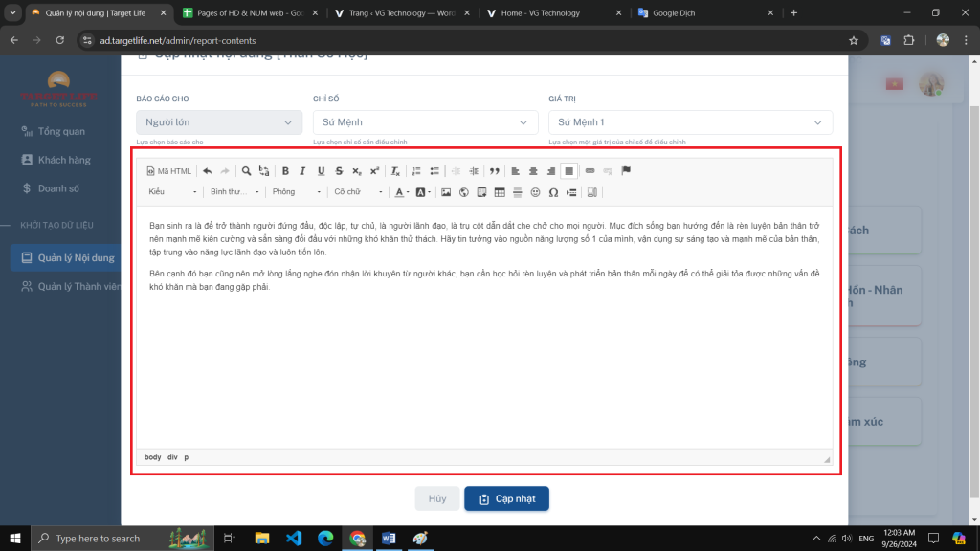Open Tổng quan in sidebar
The image size is (980, 551).
click(61, 131)
